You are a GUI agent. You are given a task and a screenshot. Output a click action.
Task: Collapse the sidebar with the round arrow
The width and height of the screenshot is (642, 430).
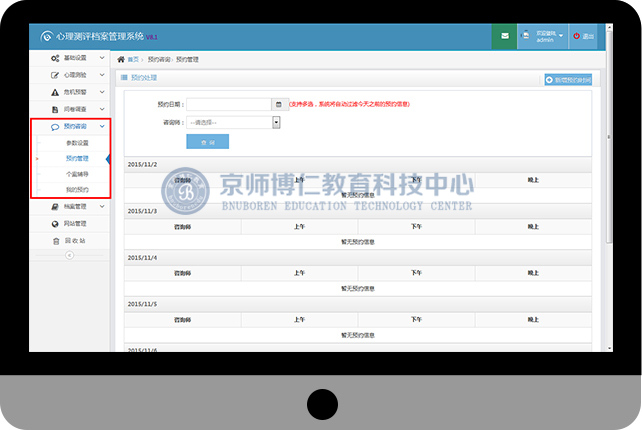[x=69, y=256]
